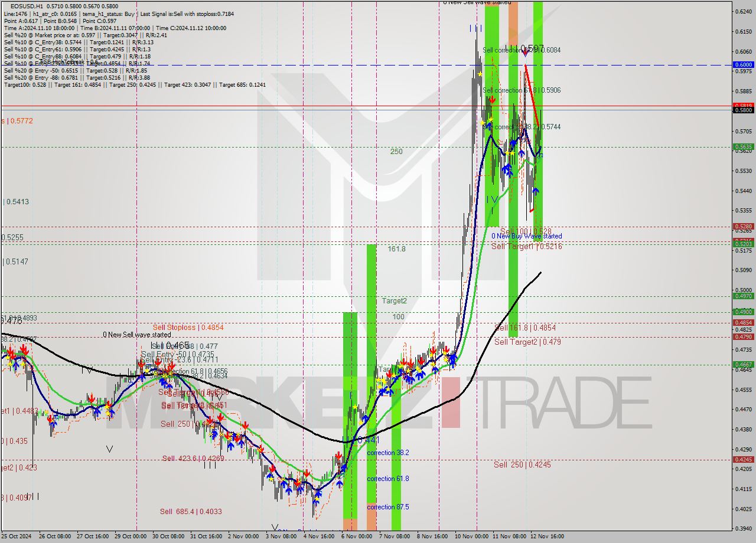Click 'Sell Stoploss | 0.4854' label
This screenshot has width=756, height=543.
point(188,327)
